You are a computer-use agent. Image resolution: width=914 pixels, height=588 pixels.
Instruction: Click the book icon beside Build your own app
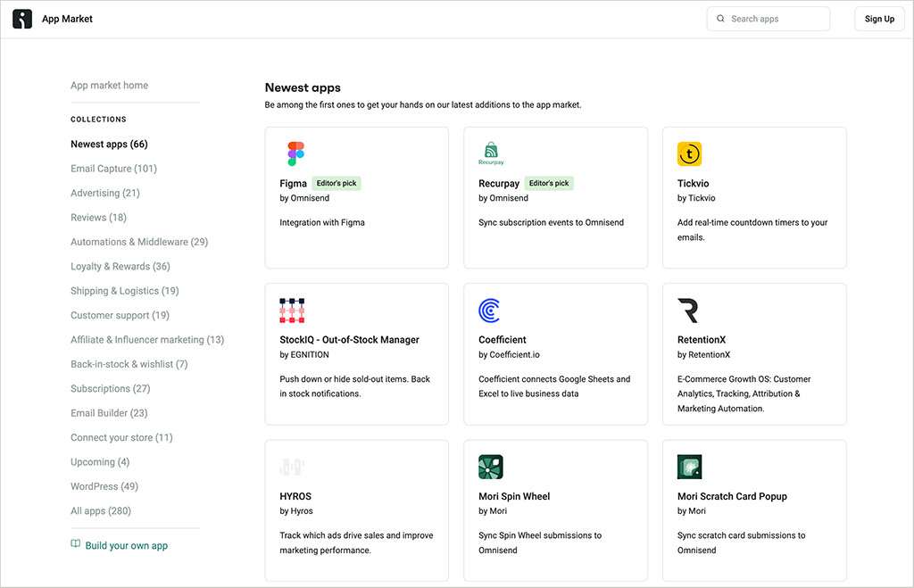click(75, 543)
